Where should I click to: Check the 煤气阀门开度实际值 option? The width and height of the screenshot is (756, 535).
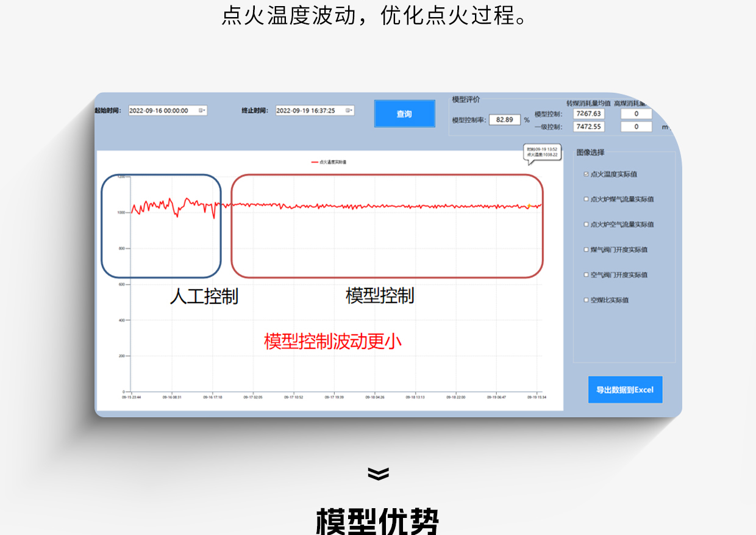[586, 250]
